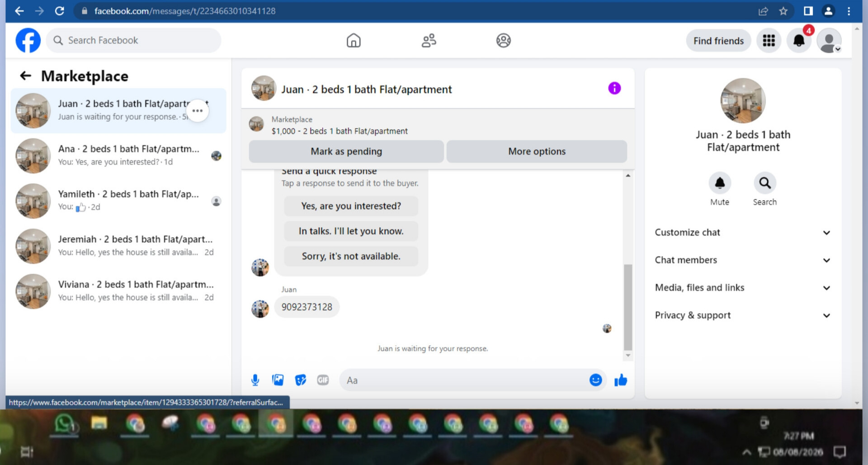Click the chat scrollbar down arrow

click(x=628, y=356)
